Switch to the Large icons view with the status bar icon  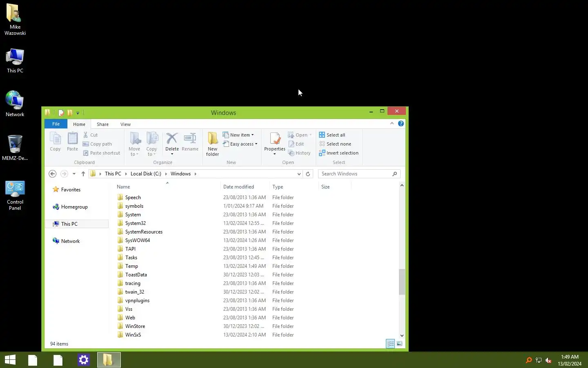pos(399,344)
